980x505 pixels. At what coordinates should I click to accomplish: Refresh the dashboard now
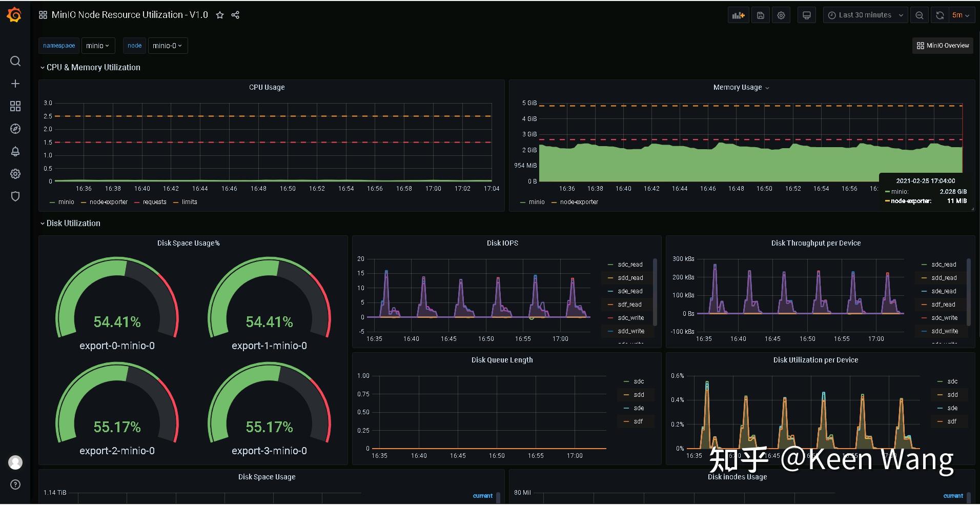click(x=940, y=15)
